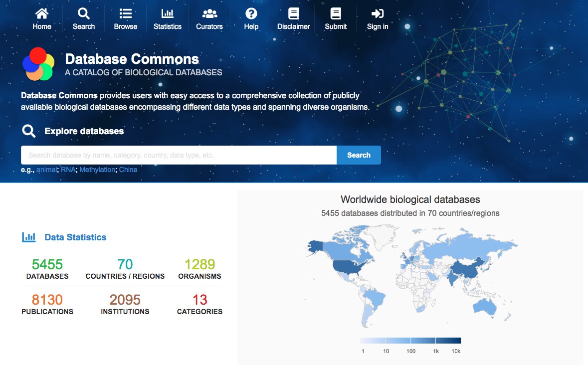The width and height of the screenshot is (588, 367).
Task: Click the Browse list icon
Action: 126,13
